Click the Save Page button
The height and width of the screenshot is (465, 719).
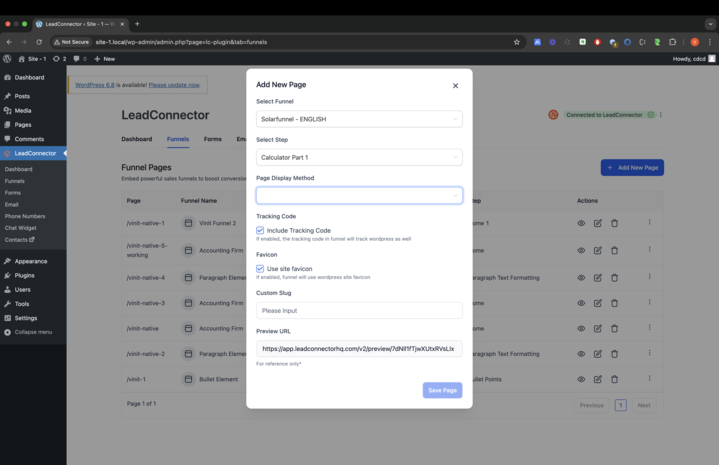click(442, 390)
